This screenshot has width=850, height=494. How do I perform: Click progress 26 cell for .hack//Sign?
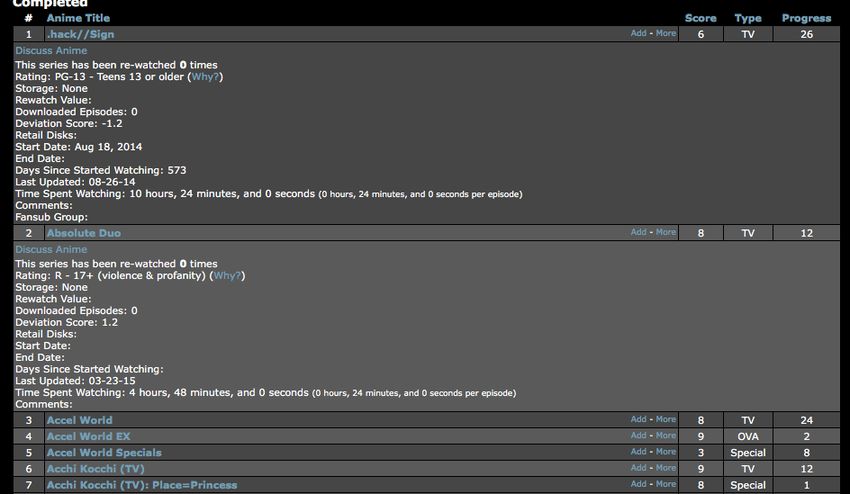(807, 34)
